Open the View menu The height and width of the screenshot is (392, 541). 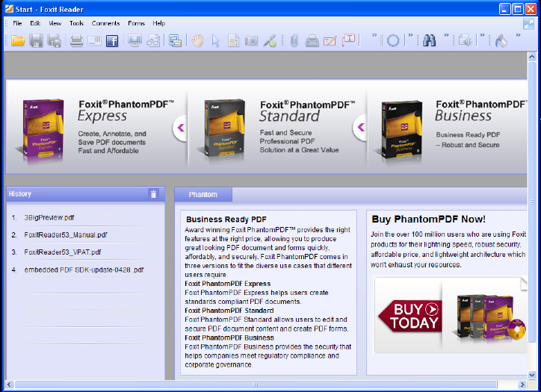click(x=55, y=23)
